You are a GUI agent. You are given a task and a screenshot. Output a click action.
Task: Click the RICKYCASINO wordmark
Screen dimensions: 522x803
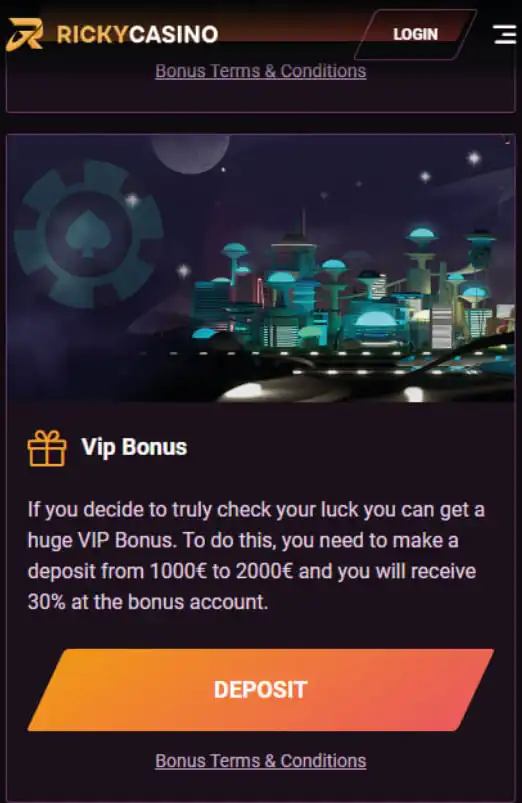[x=137, y=35]
